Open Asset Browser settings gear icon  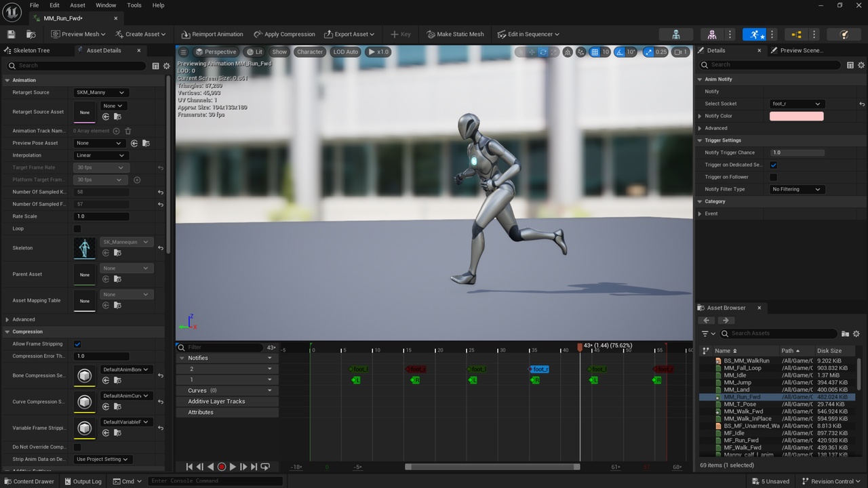point(856,333)
